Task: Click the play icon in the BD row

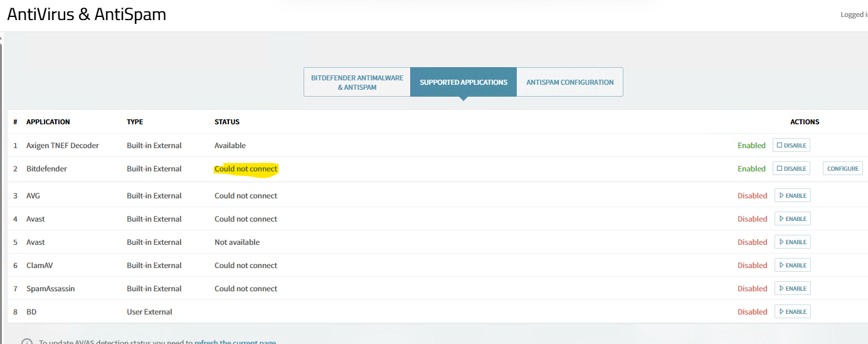Action: click(781, 312)
